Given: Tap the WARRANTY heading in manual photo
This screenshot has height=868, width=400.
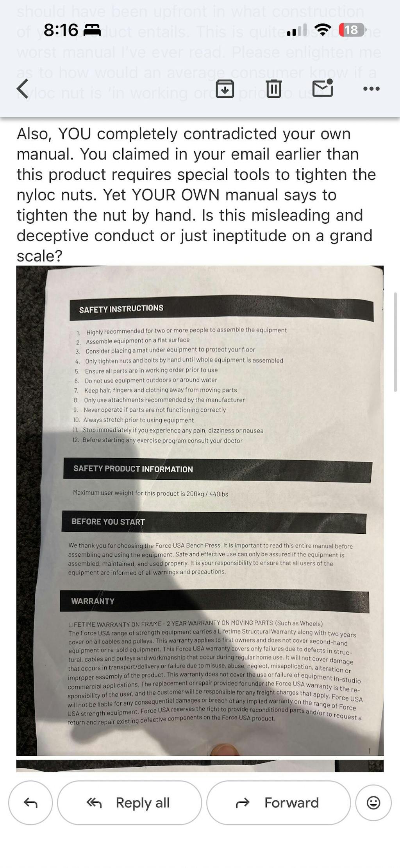Looking at the screenshot, I should pos(93,601).
